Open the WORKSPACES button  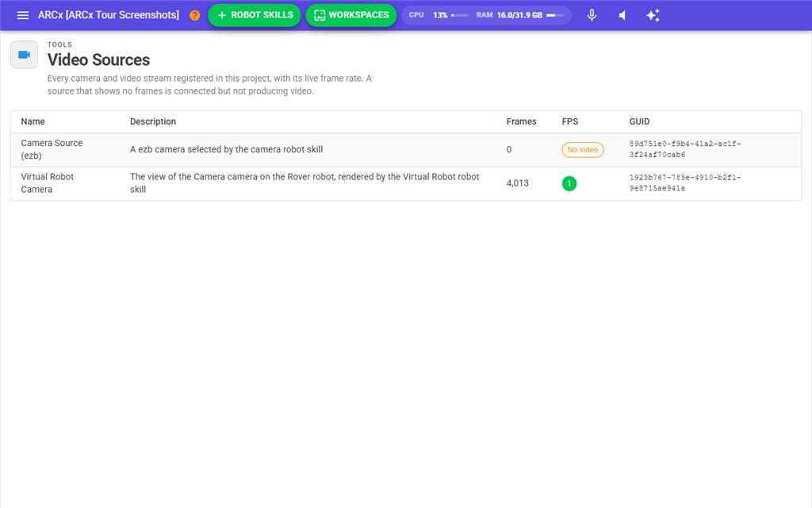point(351,15)
